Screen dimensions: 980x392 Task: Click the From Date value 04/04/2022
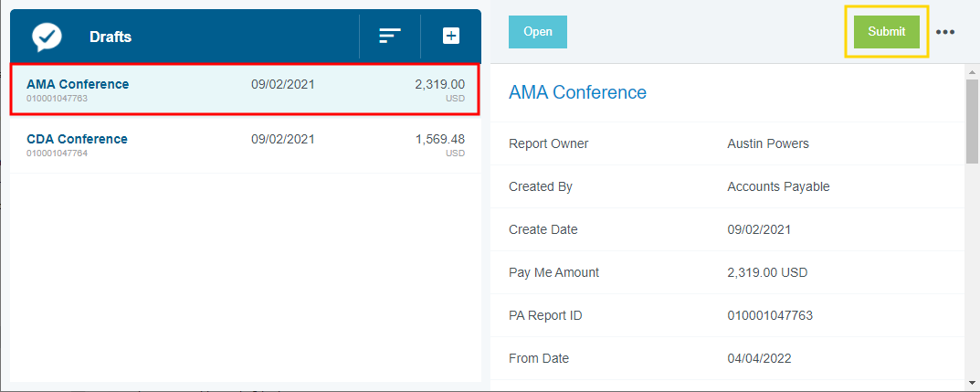(x=759, y=358)
